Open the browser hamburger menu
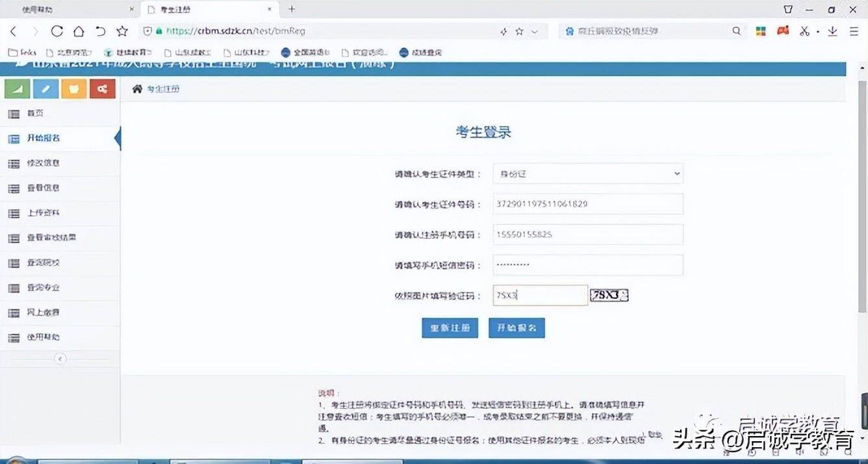The image size is (868, 464). (854, 31)
